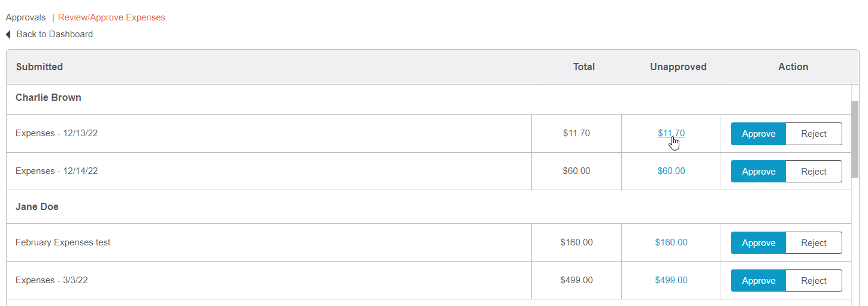Reject the Expenses - 12/14/22 report
The image size is (868, 306).
pos(813,172)
